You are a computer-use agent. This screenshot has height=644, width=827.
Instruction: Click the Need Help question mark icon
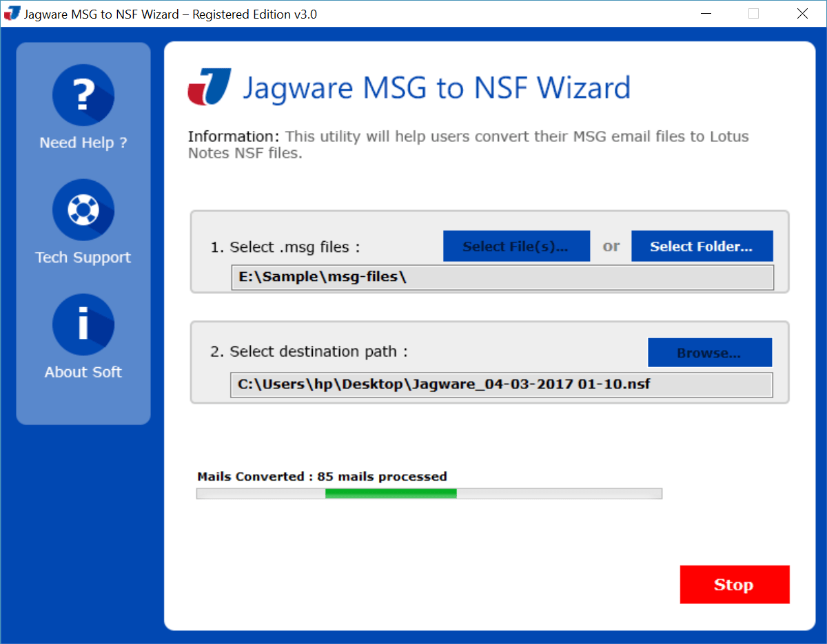tap(83, 95)
